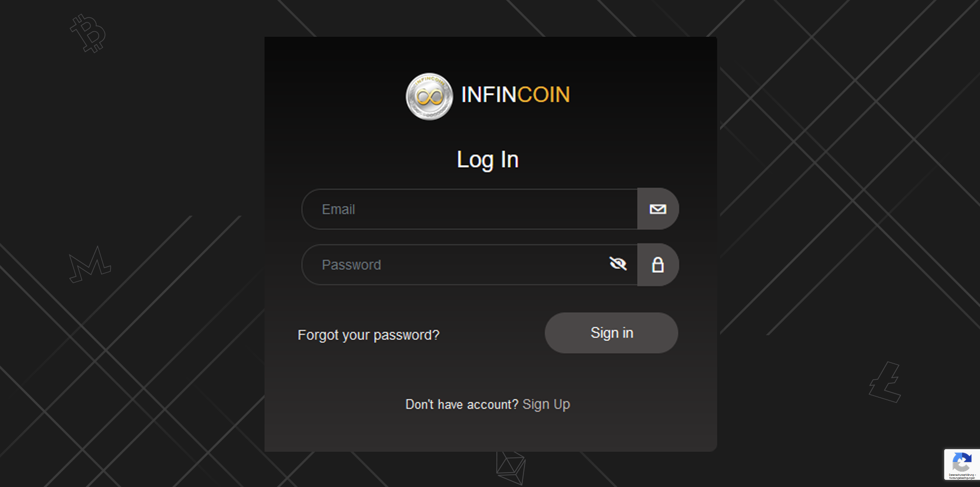
Task: Click the Log In heading
Action: [488, 159]
